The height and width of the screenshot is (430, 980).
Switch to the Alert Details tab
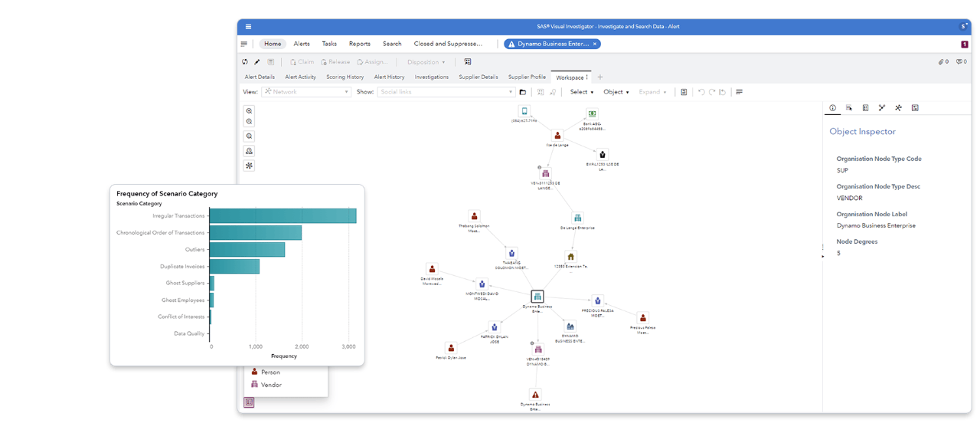click(260, 77)
